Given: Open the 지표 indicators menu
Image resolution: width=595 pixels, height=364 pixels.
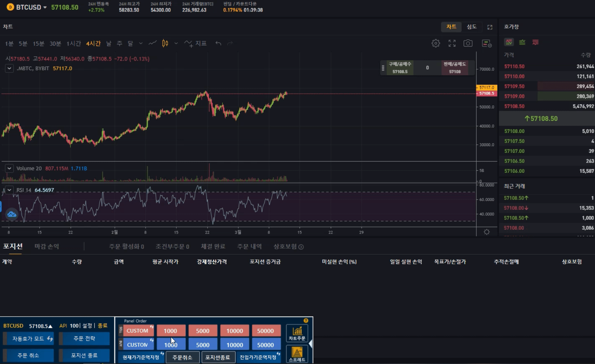Looking at the screenshot, I should tap(196, 43).
